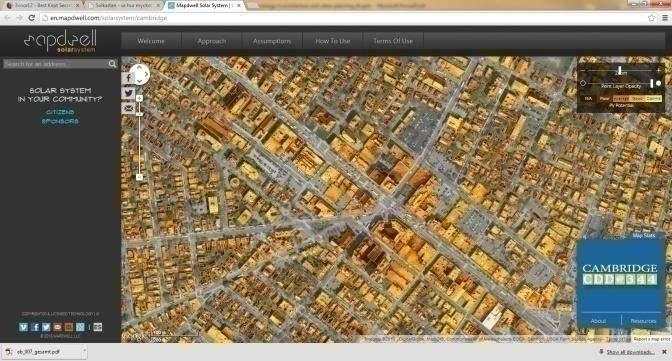Screen dimensions: 672x361
Task: Adjust the Point Layer Opacity slider
Action: tap(651, 83)
